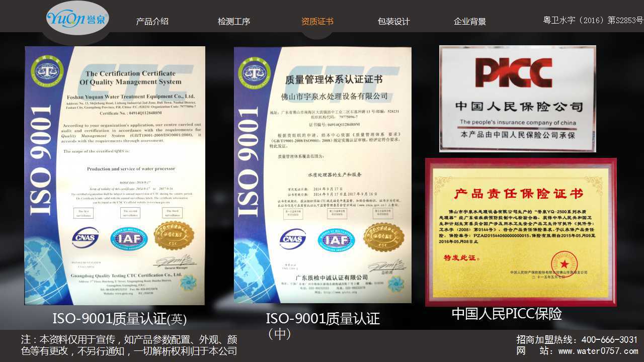The height and width of the screenshot is (362, 644).
Task: Open the 产品介绍 menu tab
Action: coord(152,21)
